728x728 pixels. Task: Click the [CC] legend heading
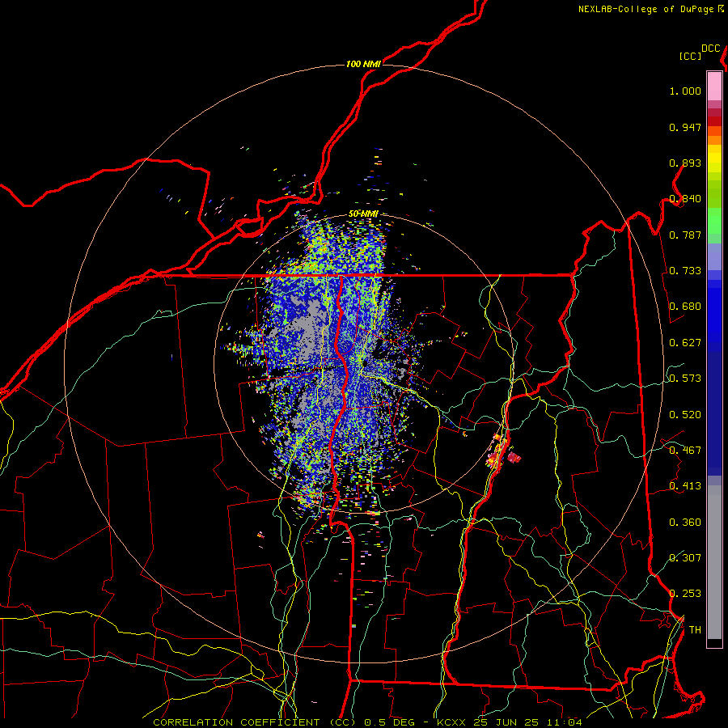pyautogui.click(x=690, y=56)
